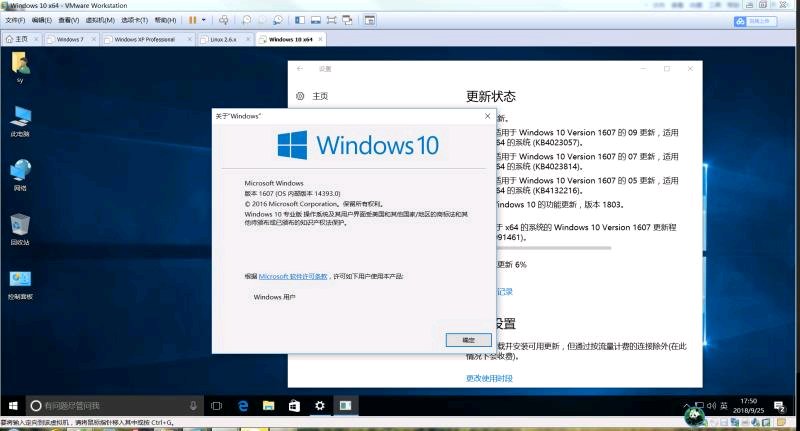Open the 编辑(E) menu
Image resolution: width=800 pixels, height=431 pixels.
click(41, 20)
